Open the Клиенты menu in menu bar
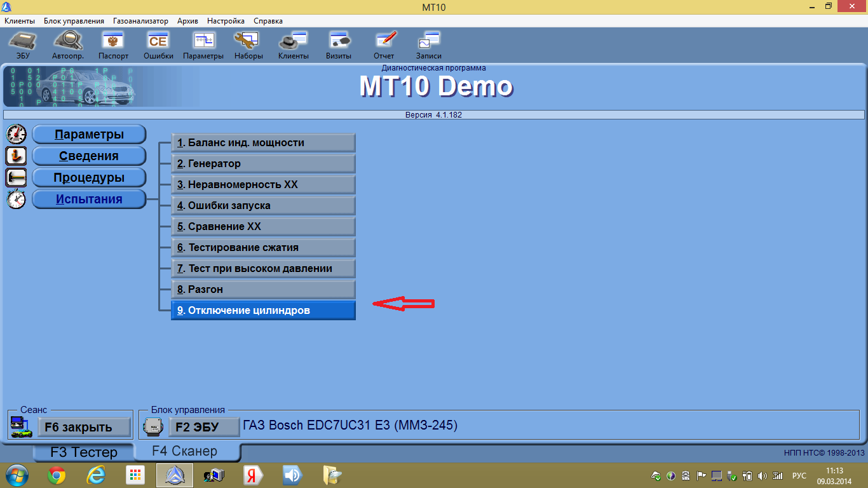The height and width of the screenshot is (488, 868). (x=20, y=20)
